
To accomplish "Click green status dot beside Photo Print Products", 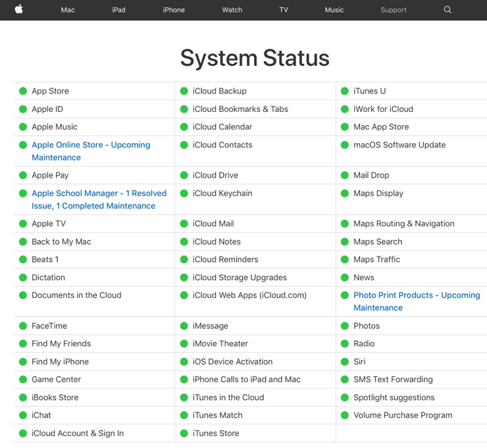I will tap(345, 295).
